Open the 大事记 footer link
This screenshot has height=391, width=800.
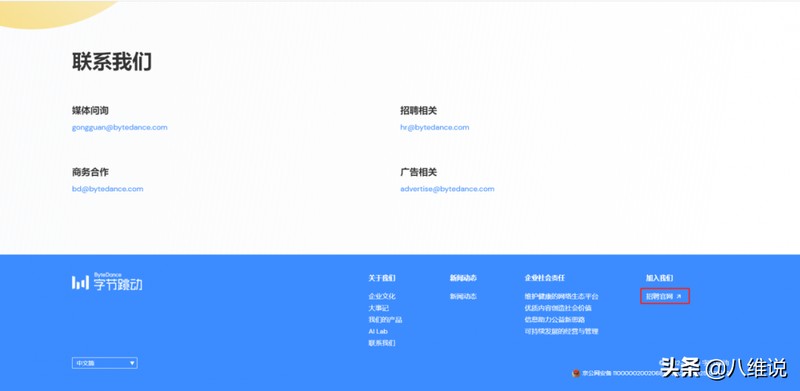tap(379, 308)
